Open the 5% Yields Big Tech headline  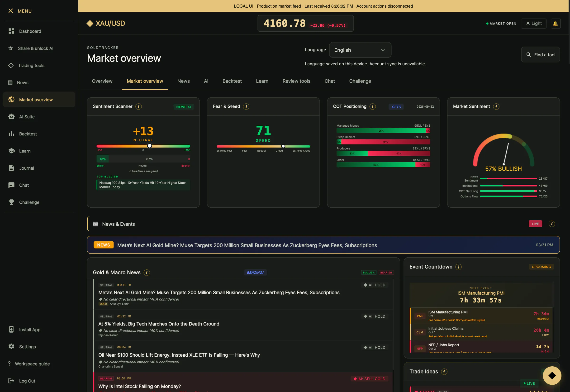click(x=159, y=324)
